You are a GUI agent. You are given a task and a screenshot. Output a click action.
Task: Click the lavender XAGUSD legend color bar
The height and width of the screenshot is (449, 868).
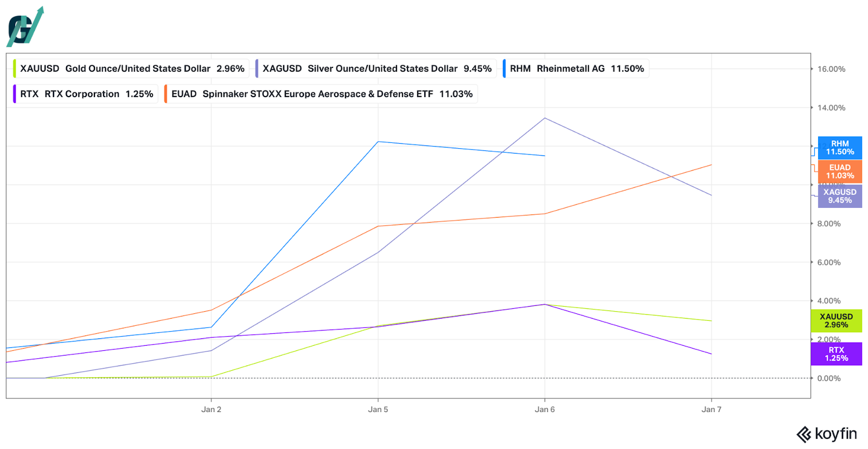[257, 68]
